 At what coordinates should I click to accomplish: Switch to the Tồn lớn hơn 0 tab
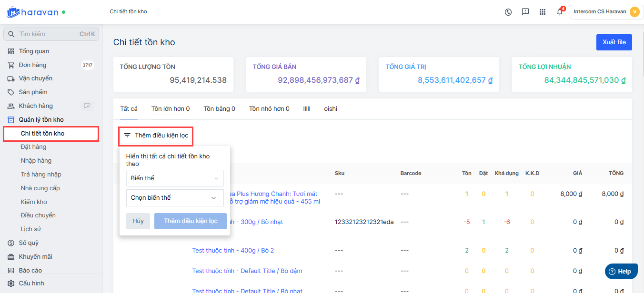pos(171,109)
